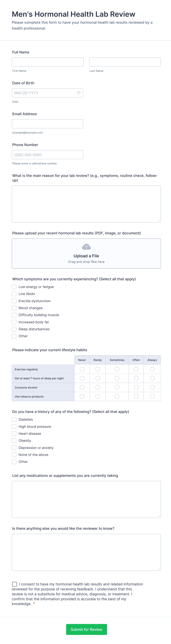The width and height of the screenshot is (171, 644).
Task: Click the First Name input field
Action: pos(48,62)
